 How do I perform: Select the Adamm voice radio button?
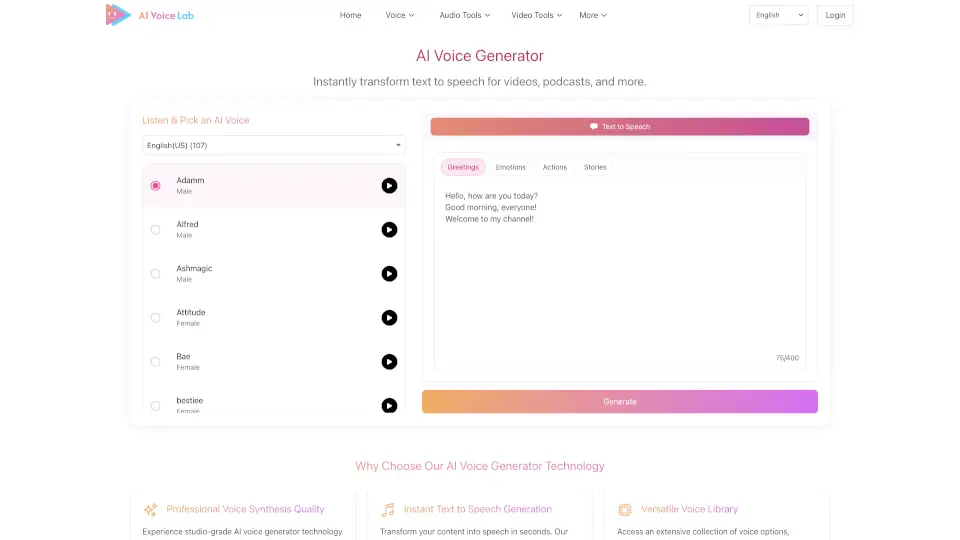(x=156, y=186)
